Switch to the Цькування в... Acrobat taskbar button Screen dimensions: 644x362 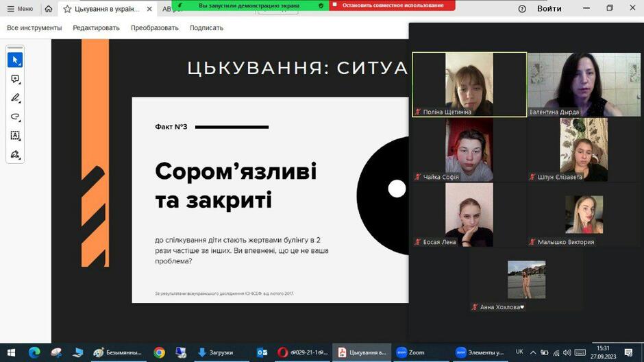tap(362, 352)
